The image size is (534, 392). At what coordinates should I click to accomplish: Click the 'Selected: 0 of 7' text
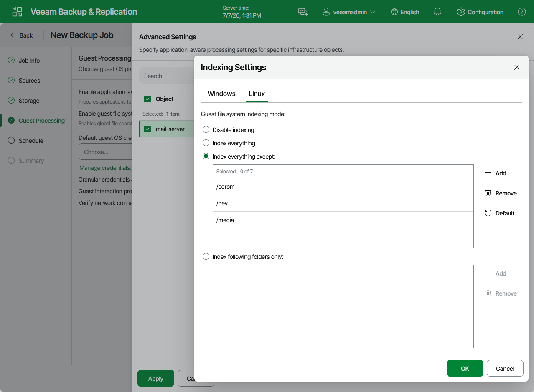point(234,172)
